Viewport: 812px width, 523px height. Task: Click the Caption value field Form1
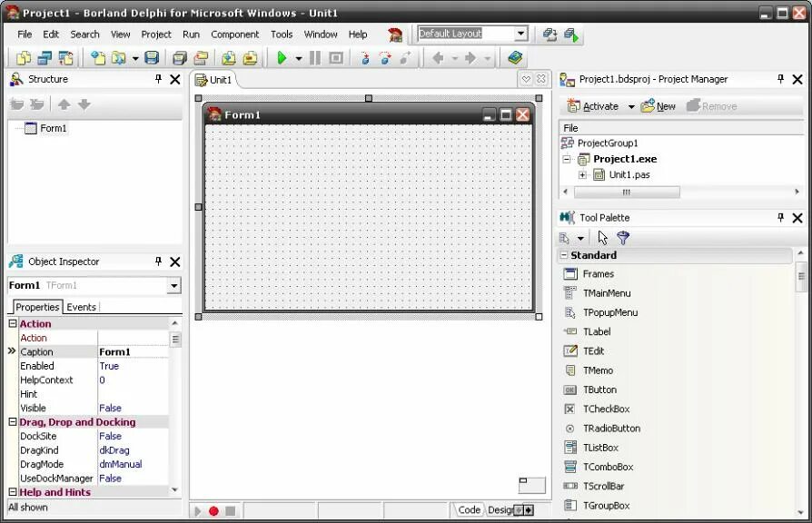[x=134, y=351]
